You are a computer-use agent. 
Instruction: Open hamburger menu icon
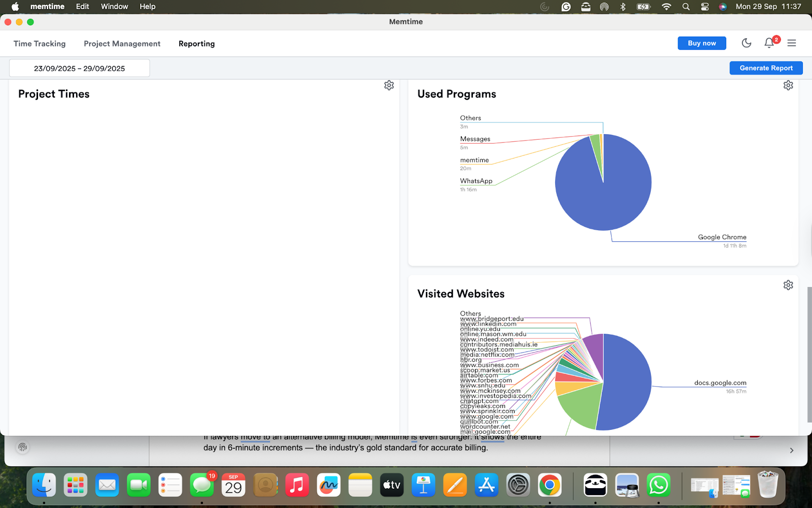pos(792,43)
